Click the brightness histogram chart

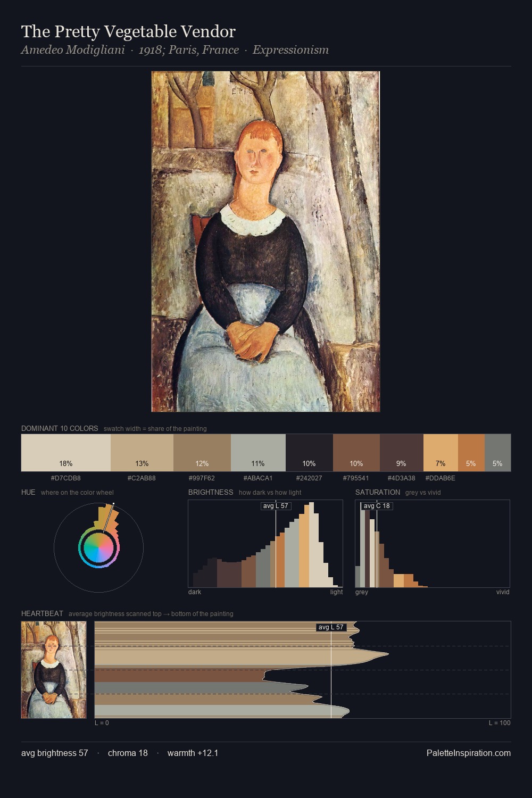(x=265, y=544)
